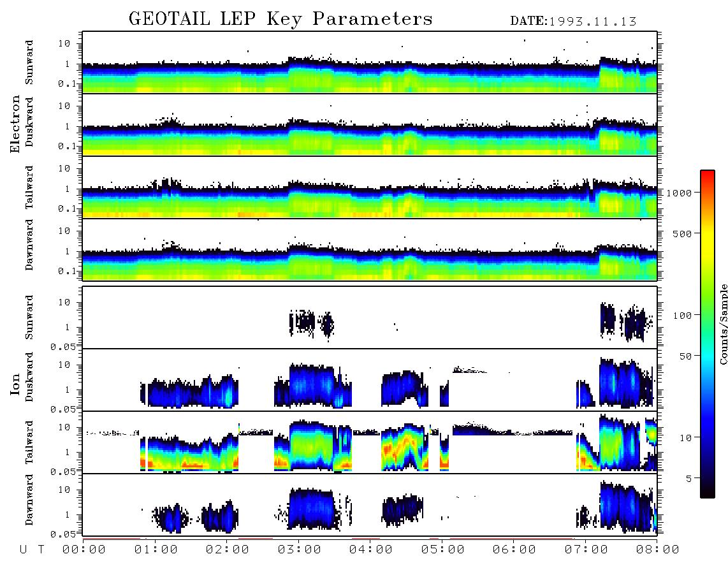Select the Electron "Dawnward" panel label
728x561 pixels.
(29, 245)
